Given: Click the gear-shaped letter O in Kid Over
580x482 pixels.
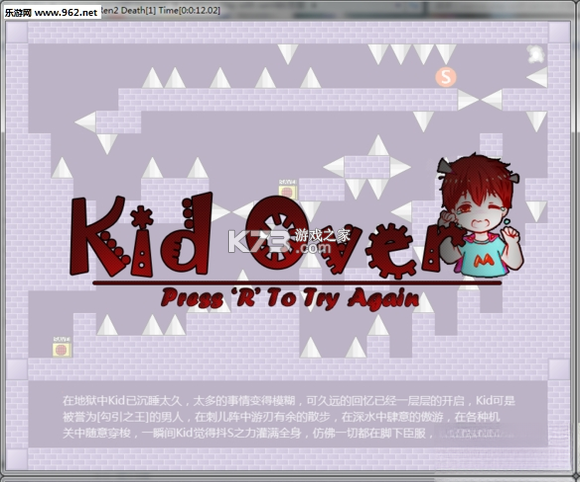Looking at the screenshot, I should [273, 232].
